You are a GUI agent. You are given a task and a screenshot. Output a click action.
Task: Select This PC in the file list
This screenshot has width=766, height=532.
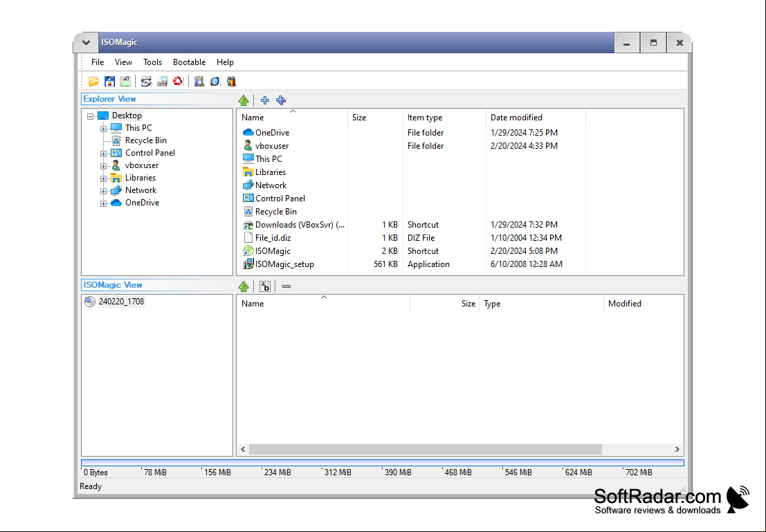(268, 158)
